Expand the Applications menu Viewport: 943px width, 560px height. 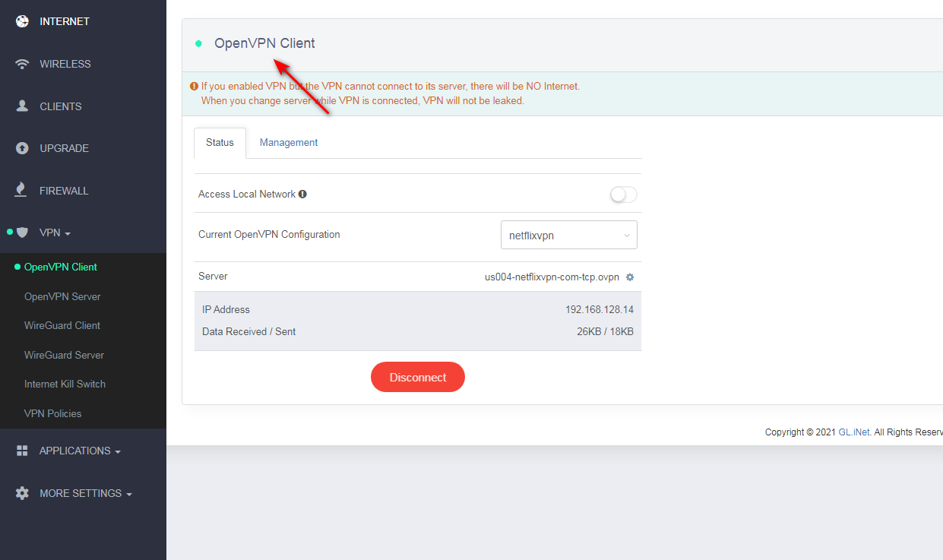[80, 451]
